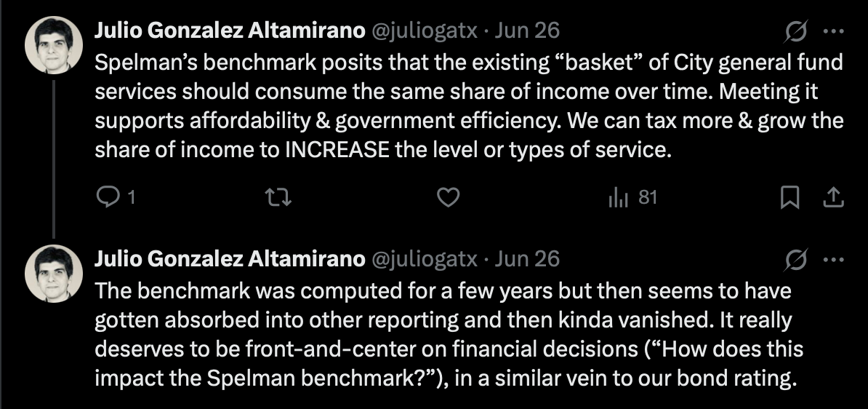This screenshot has height=409, width=868.
Task: Open the three-dot more menu on the first tweet
Action: pos(833,31)
